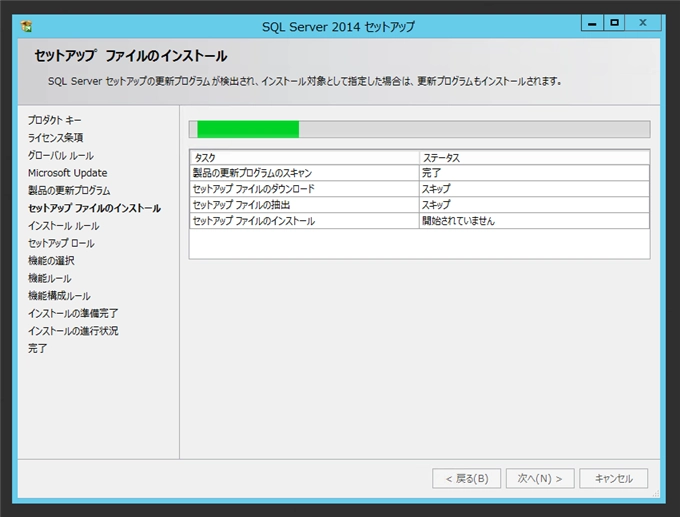Viewport: 680px width, 517px height.
Task: Click the SQL Server setup title bar icon
Action: [x=26, y=26]
